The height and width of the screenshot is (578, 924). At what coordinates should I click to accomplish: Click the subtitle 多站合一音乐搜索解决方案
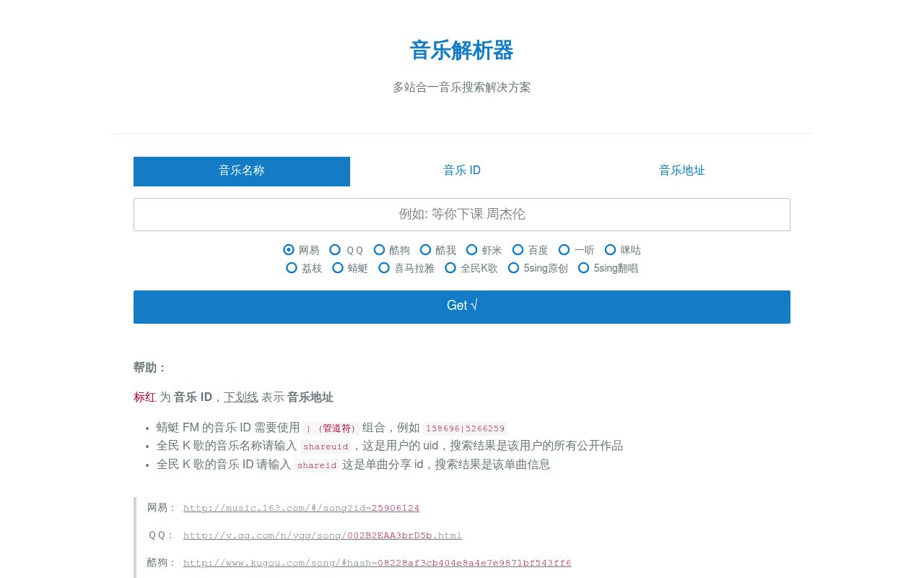coord(462,87)
